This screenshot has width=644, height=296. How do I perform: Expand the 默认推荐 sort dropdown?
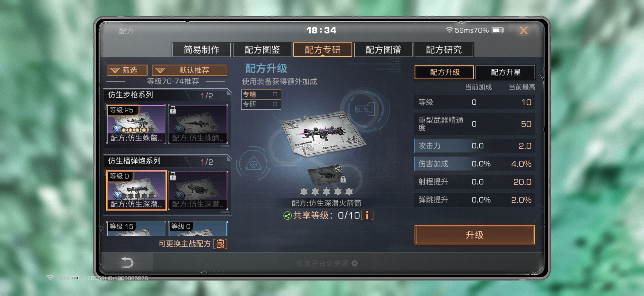190,70
